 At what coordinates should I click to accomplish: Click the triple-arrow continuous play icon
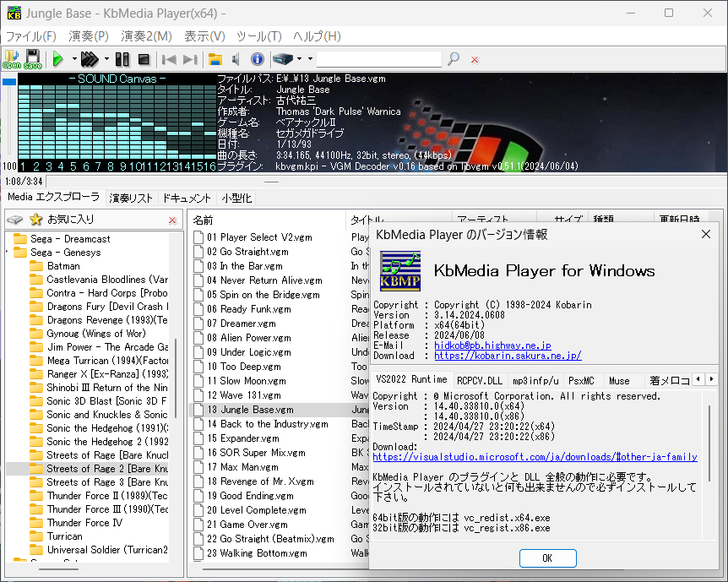click(x=90, y=59)
